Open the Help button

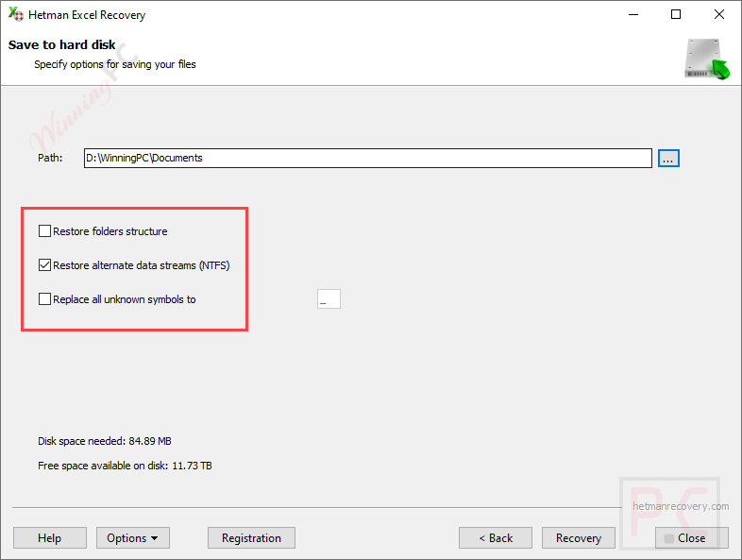click(50, 537)
